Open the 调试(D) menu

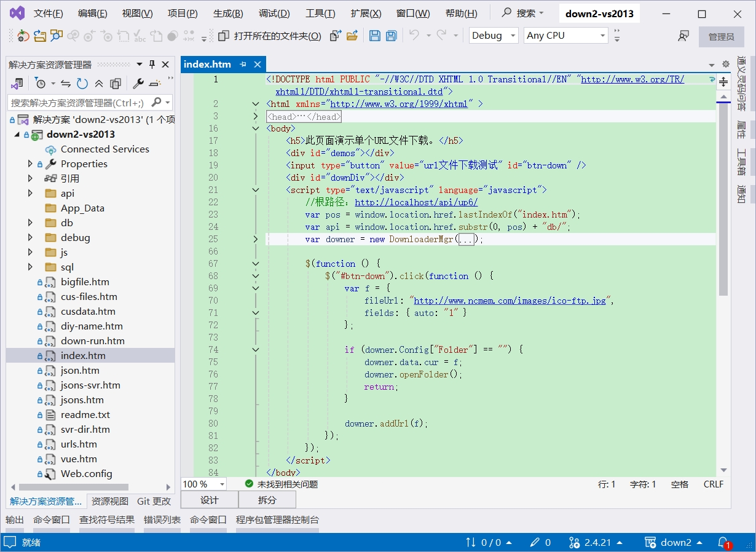[x=274, y=14]
